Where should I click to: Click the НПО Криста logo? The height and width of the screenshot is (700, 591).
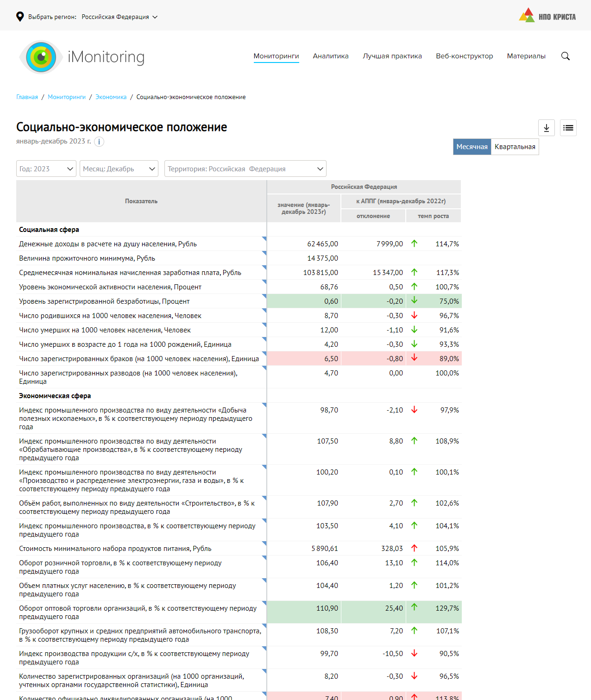tap(547, 16)
